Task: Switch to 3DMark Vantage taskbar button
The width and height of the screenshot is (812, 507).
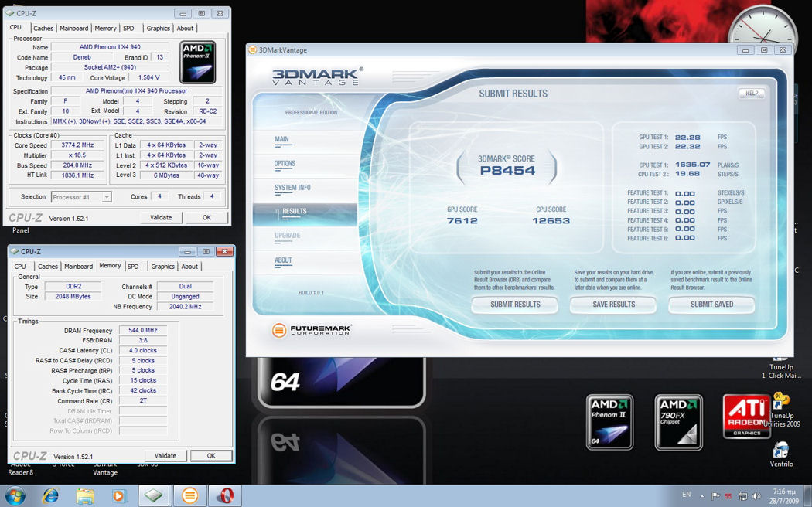Action: 189,495
